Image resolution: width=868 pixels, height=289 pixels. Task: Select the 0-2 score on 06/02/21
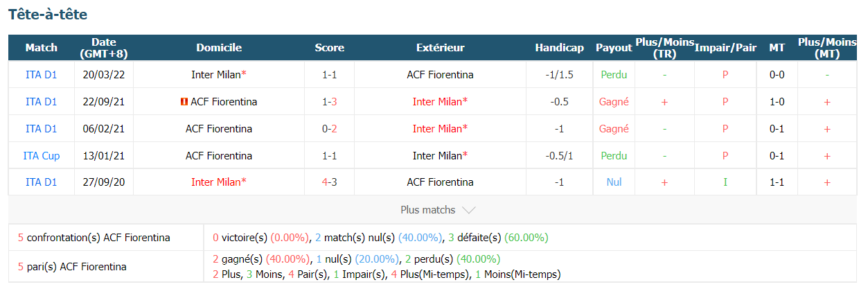330,129
